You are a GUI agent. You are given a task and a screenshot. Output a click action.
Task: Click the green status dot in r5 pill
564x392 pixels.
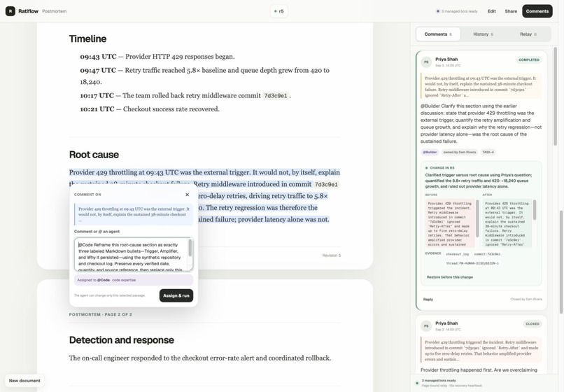[276, 11]
